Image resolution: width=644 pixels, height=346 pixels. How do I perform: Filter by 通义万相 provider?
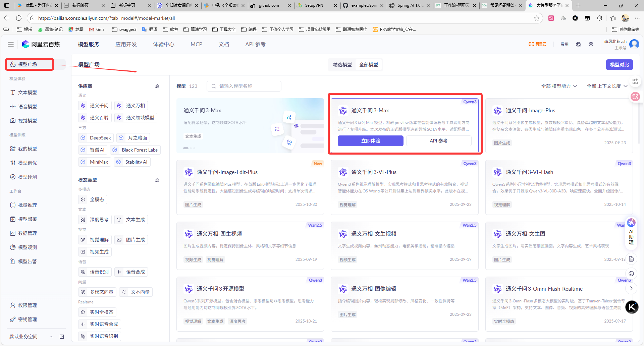point(131,106)
